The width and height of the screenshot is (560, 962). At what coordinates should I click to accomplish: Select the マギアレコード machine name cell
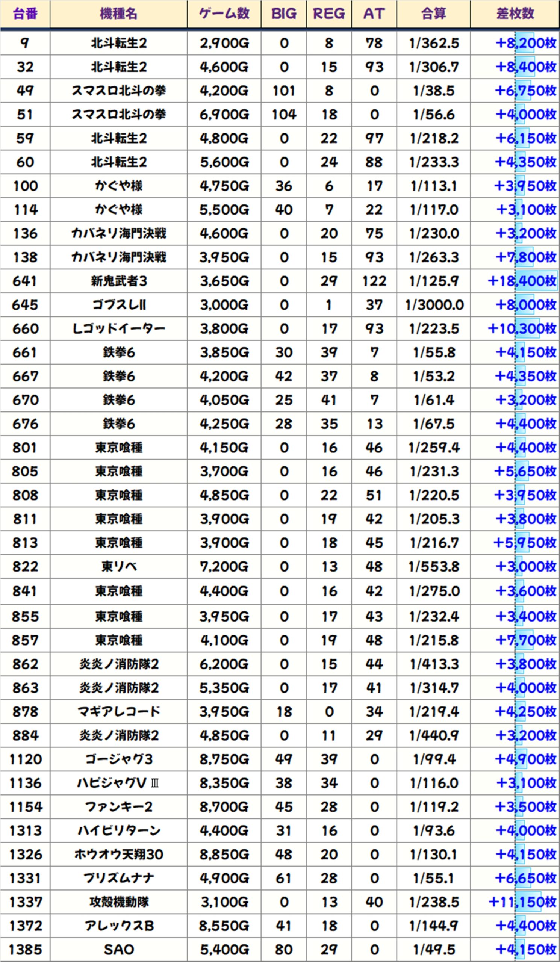(x=118, y=712)
